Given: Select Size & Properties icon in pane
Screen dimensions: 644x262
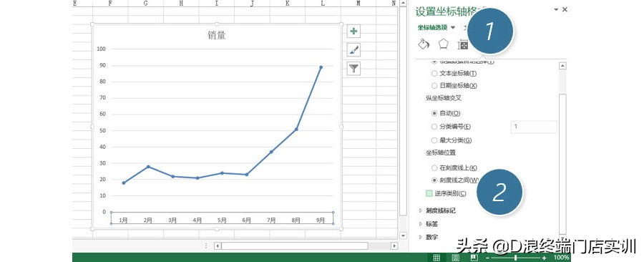Looking at the screenshot, I should tap(462, 44).
